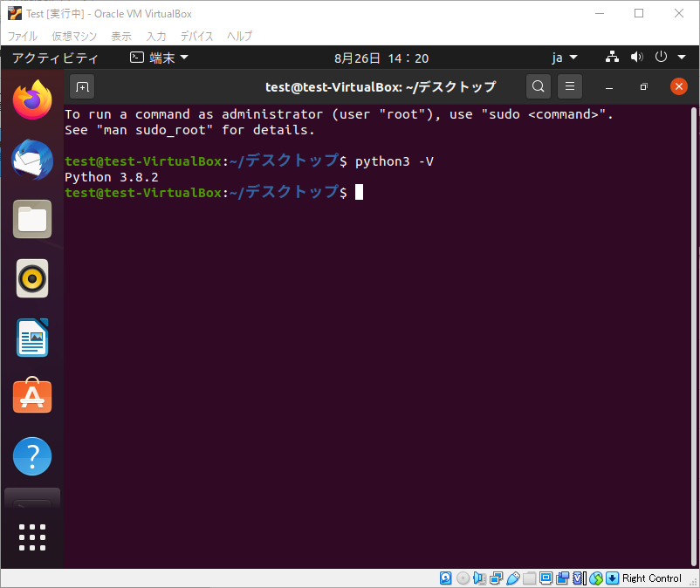Click the recording status icon
700x588 pixels.
coord(562,578)
